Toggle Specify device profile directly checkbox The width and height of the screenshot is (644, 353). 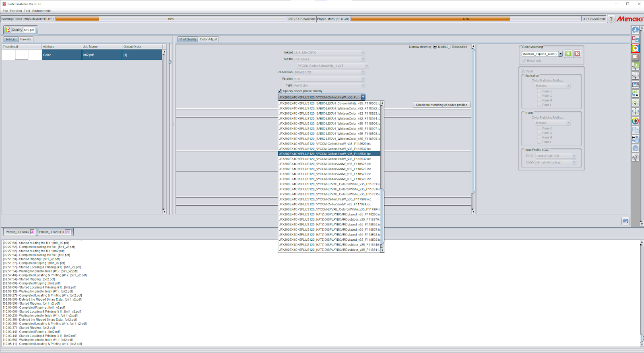click(280, 91)
